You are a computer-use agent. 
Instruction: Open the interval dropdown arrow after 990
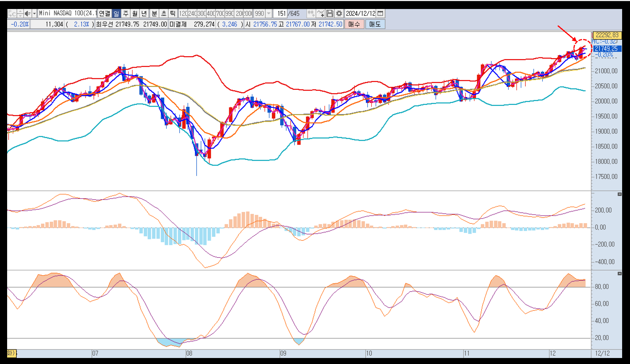pos(268,13)
